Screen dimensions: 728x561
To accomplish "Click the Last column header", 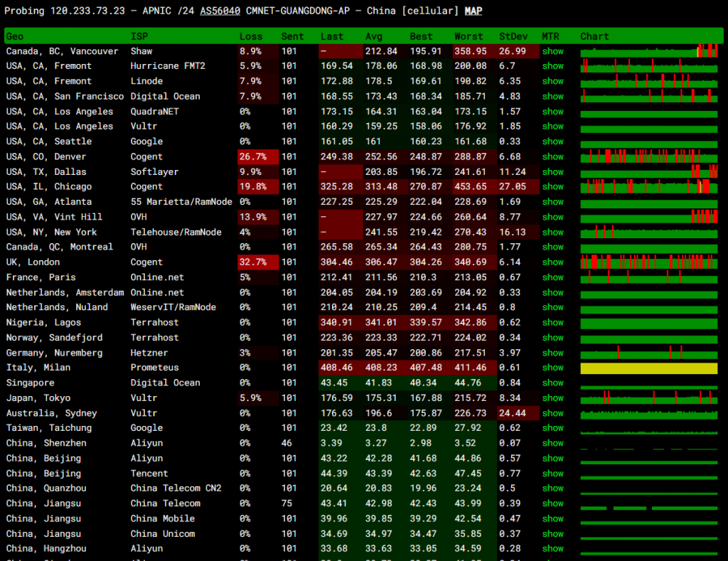I will point(332,36).
